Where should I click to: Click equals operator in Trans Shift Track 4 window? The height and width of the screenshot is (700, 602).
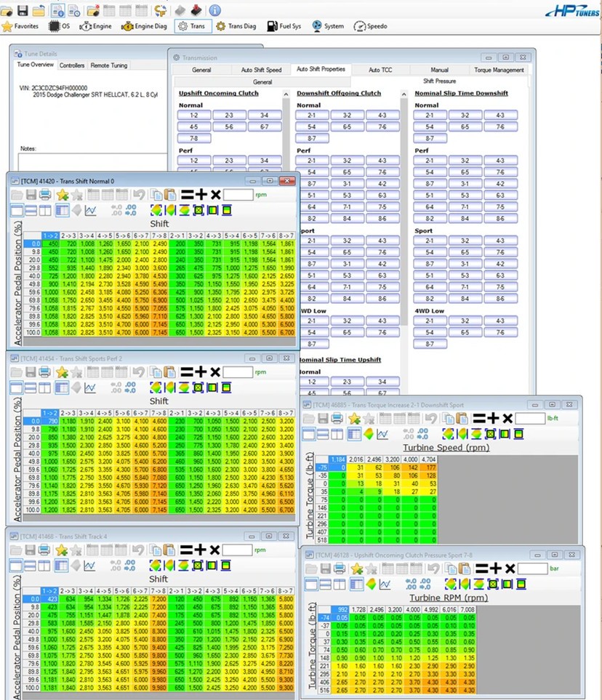point(187,550)
